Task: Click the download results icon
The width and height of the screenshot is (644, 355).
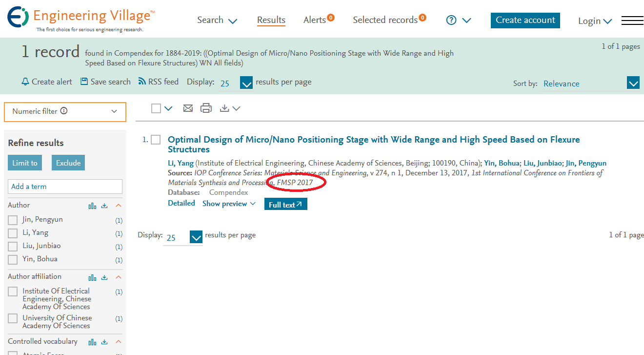Action: (224, 108)
